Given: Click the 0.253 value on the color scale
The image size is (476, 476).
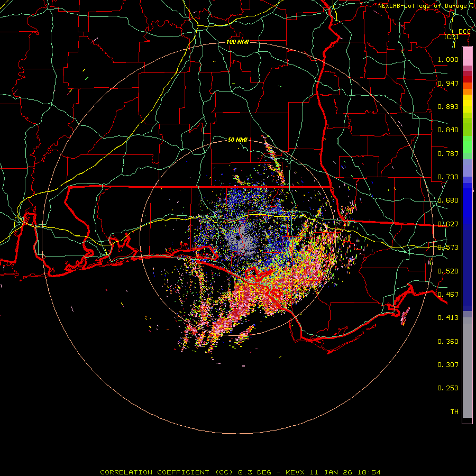Looking at the screenshot, I should coord(448,388).
